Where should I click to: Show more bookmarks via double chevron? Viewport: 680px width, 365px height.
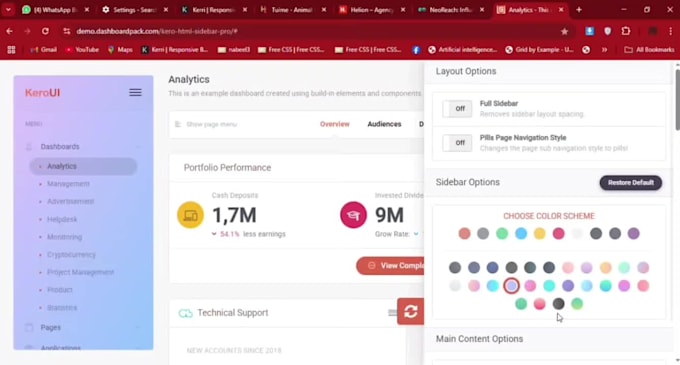click(x=604, y=50)
